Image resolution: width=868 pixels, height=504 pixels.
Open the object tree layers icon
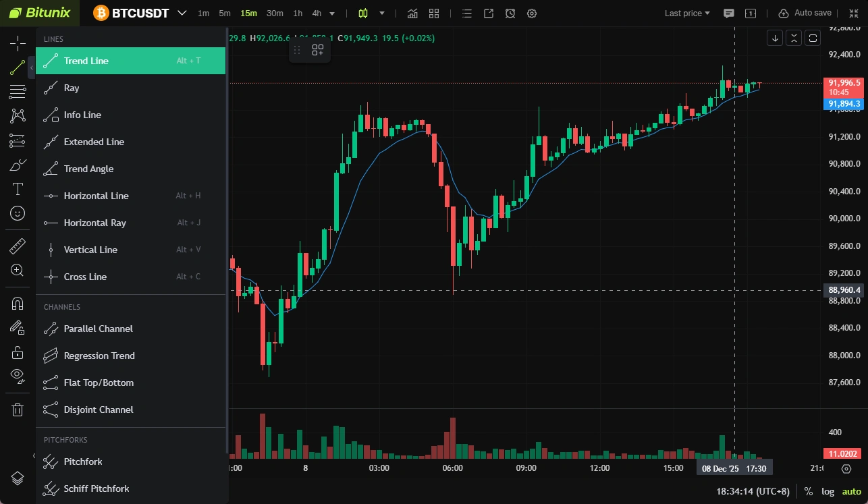pyautogui.click(x=18, y=478)
